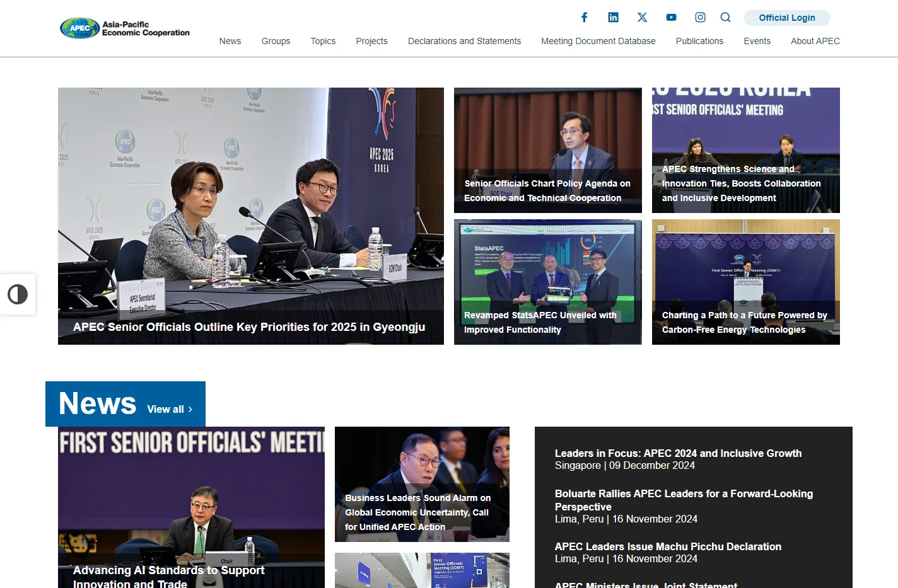Open the About APEC menu
The image size is (898, 588).
815,41
